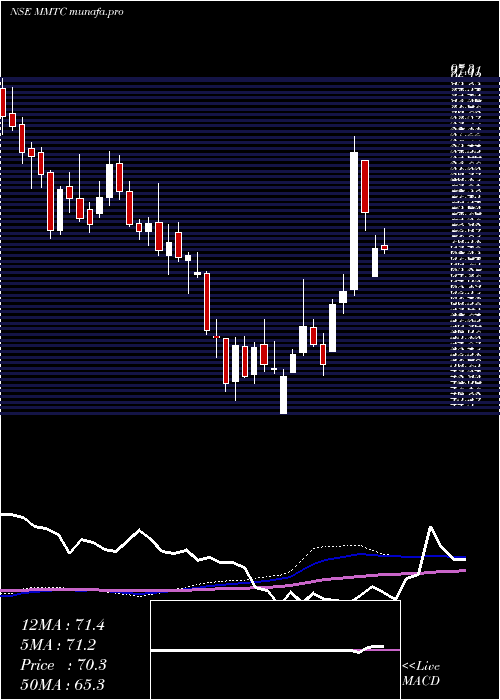
Task: Click the 'NSE MMTC munafa.pro' chart title
Action: (x=66, y=12)
